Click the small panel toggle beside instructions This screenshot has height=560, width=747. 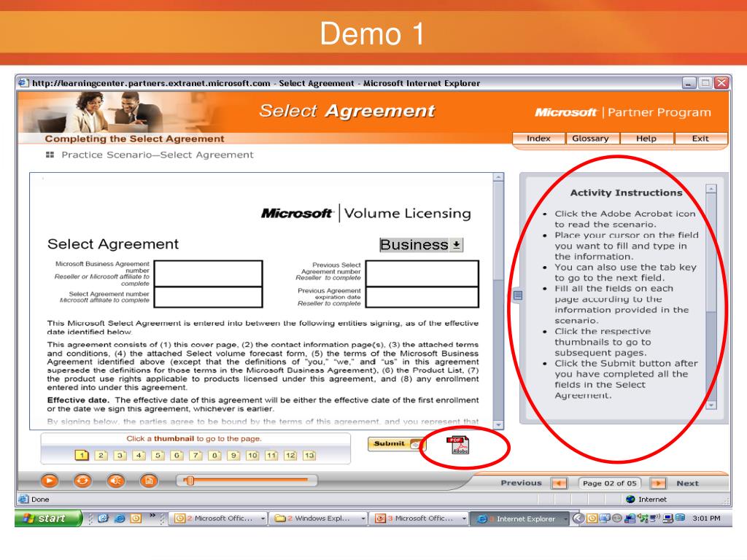(x=518, y=295)
